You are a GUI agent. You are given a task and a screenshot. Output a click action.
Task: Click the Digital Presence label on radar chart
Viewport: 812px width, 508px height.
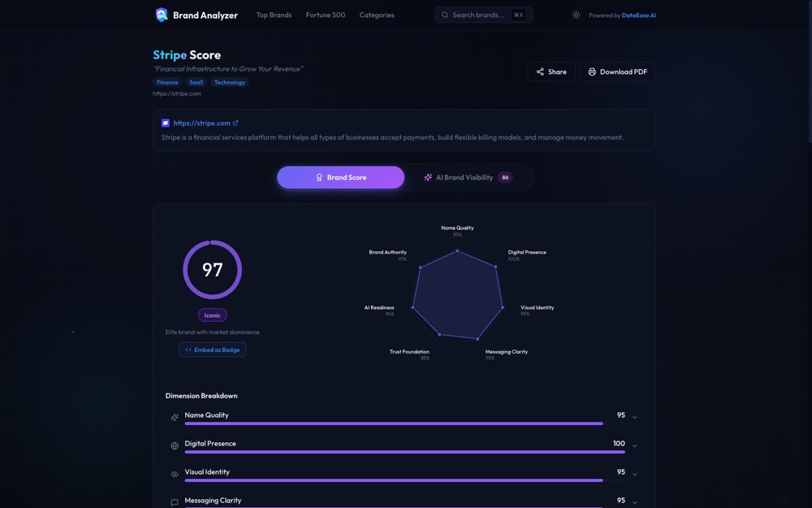[x=527, y=253]
